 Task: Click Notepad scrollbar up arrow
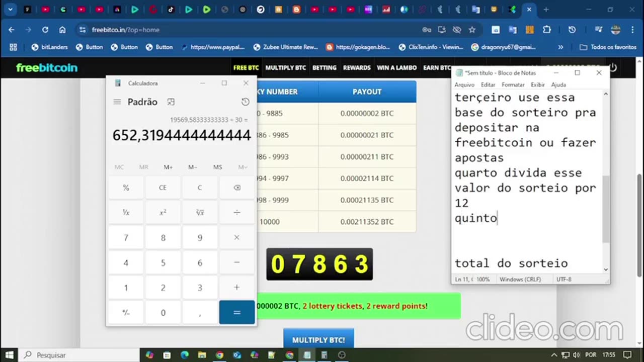605,94
